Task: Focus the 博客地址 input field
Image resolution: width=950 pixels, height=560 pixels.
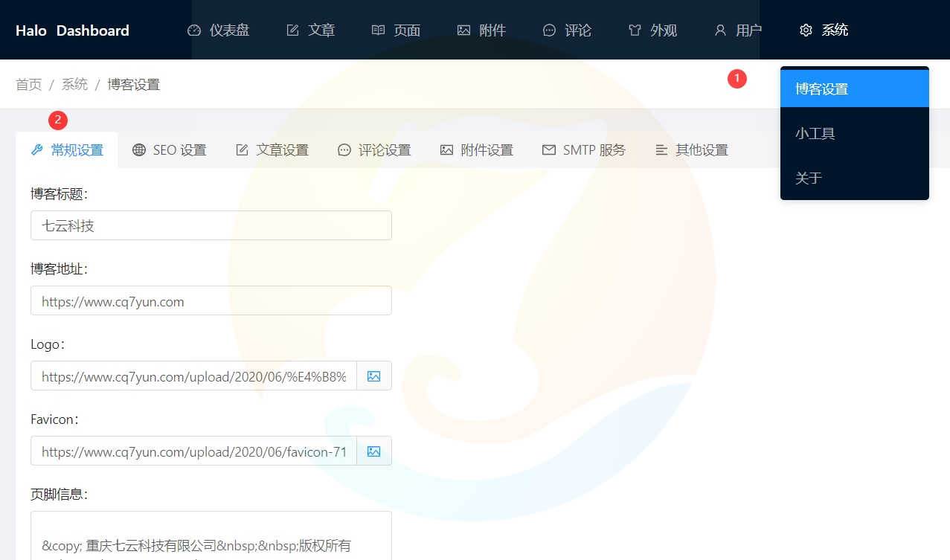Action: [x=211, y=301]
